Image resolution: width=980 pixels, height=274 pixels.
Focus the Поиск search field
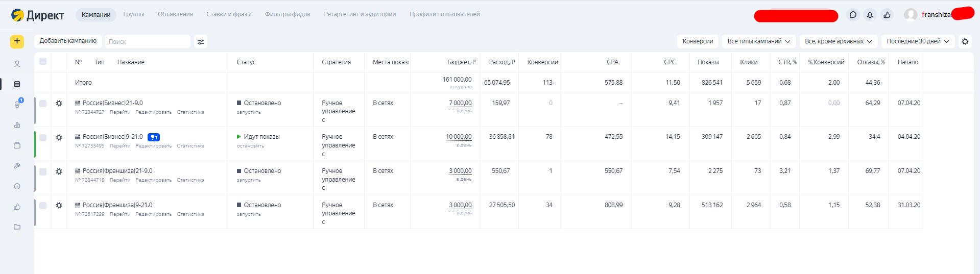[147, 42]
